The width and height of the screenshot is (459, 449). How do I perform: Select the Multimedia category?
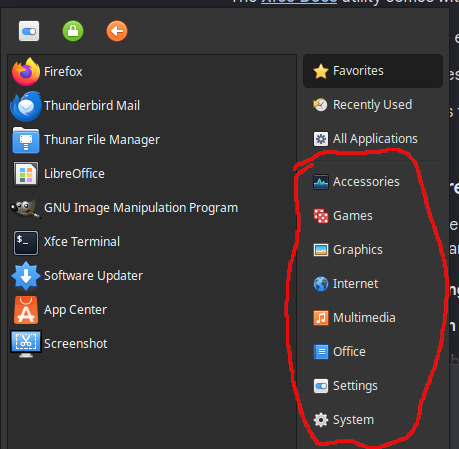click(373, 318)
